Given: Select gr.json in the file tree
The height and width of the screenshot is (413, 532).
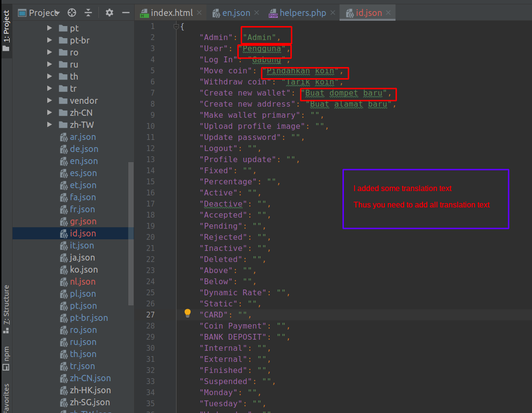Looking at the screenshot, I should point(83,221).
